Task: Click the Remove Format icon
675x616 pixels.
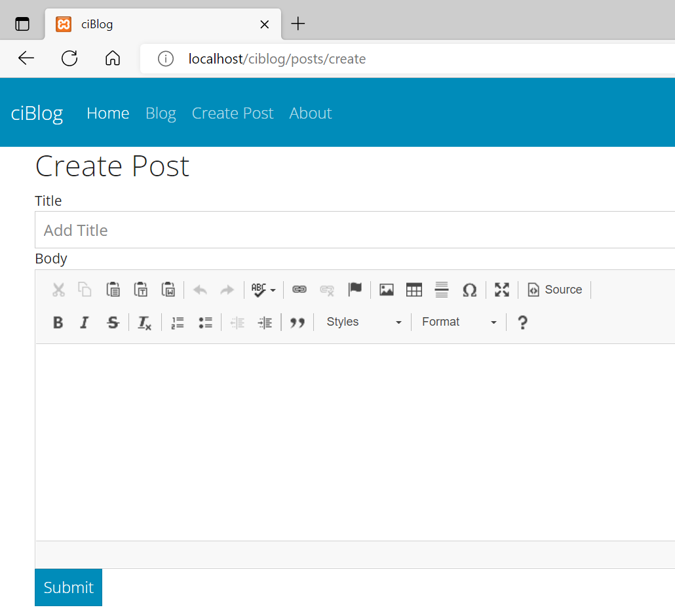Action: (x=144, y=322)
